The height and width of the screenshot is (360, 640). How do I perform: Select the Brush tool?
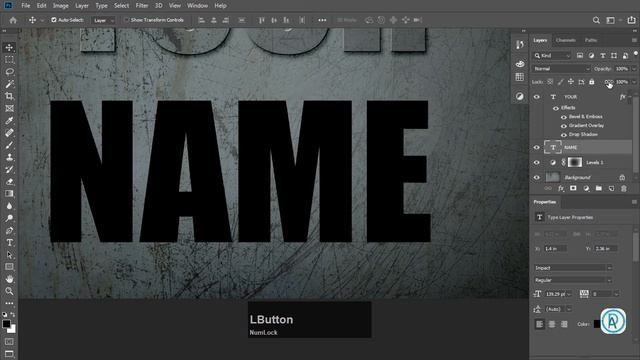pyautogui.click(x=9, y=145)
